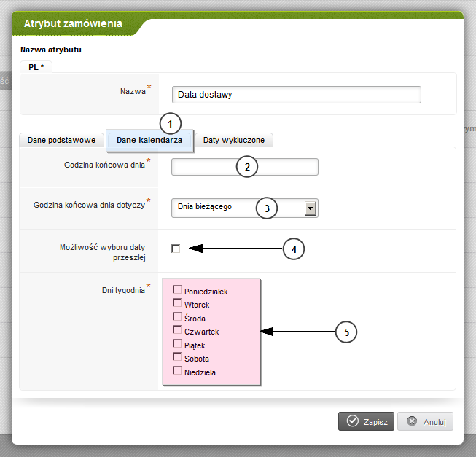Toggle the Środa checkbox
The width and height of the screenshot is (476, 457).
pos(176,317)
